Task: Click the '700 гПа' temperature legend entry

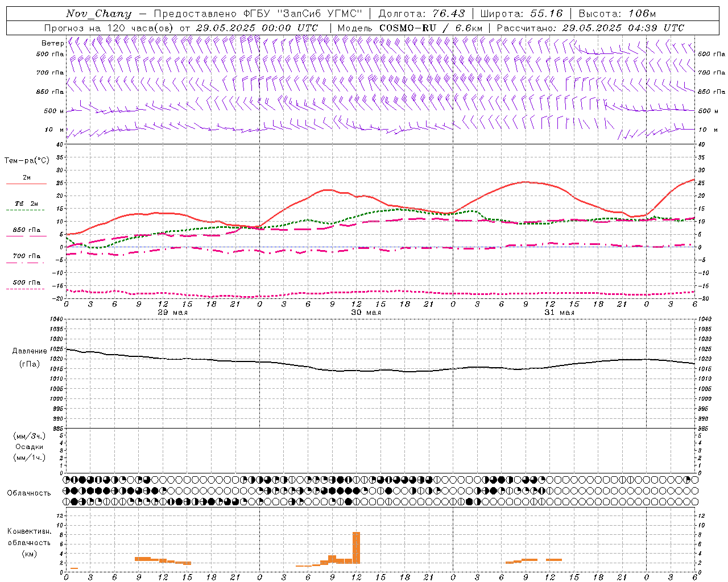Action: click(x=26, y=256)
